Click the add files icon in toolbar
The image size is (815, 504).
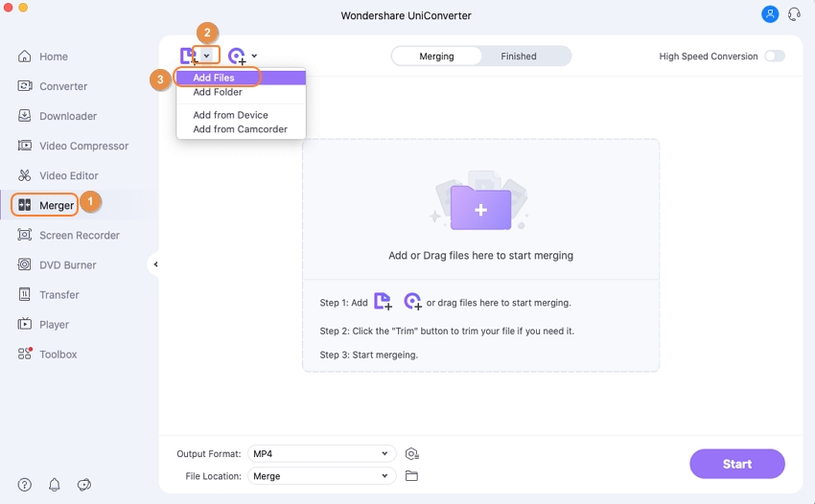[188, 57]
